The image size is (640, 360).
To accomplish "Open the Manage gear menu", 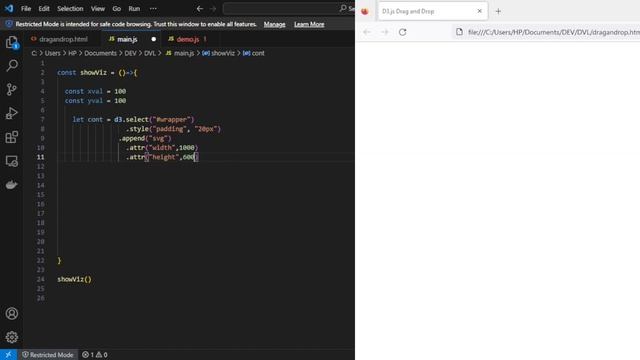I will [x=12, y=337].
